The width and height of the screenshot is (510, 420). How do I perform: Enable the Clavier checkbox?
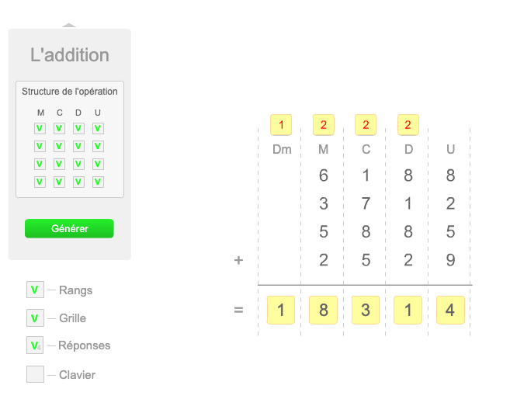click(x=35, y=374)
